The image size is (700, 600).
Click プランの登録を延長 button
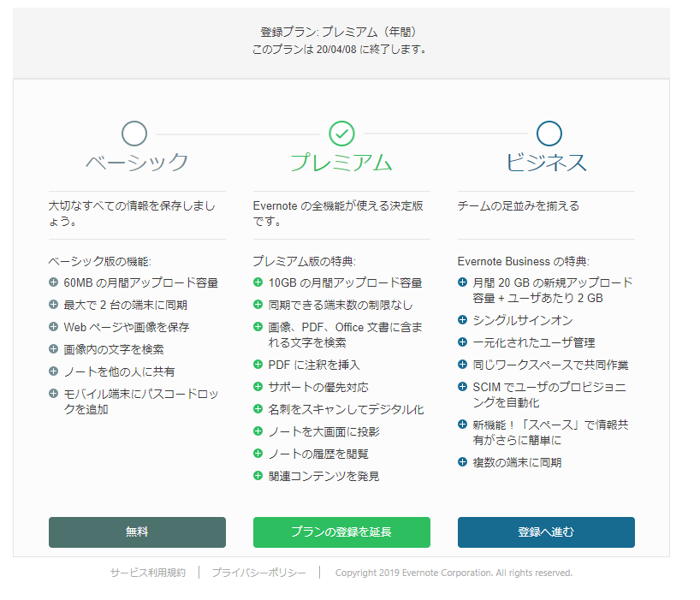(341, 532)
